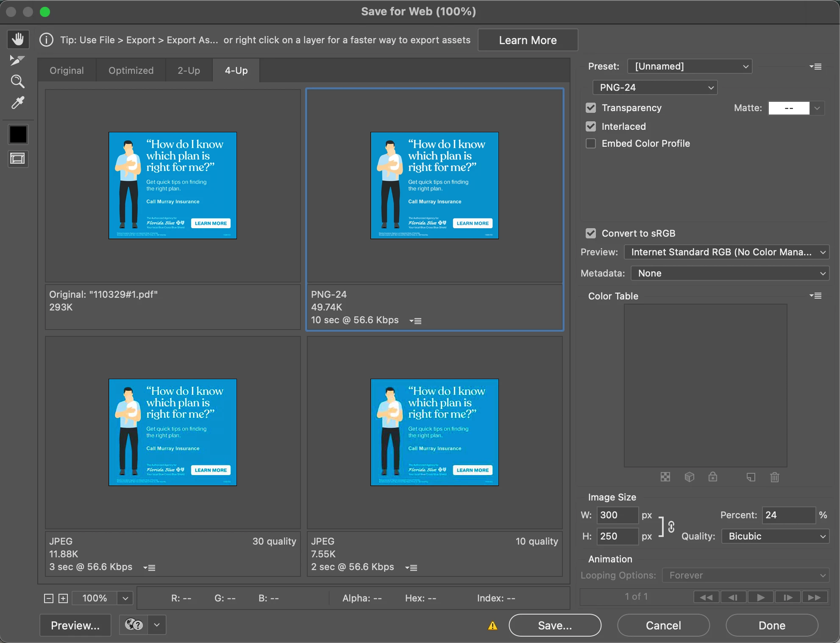The image size is (840, 643).
Task: Switch to the 2-Up tab
Action: (189, 70)
